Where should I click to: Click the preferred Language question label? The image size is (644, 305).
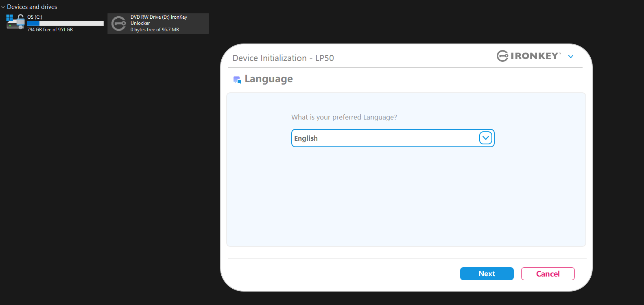coord(344,117)
